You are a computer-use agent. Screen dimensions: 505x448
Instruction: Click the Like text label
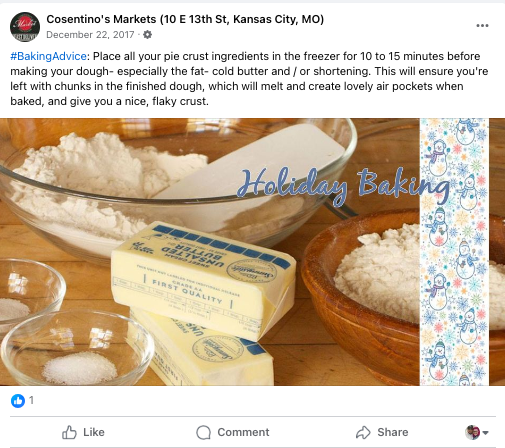(94, 432)
